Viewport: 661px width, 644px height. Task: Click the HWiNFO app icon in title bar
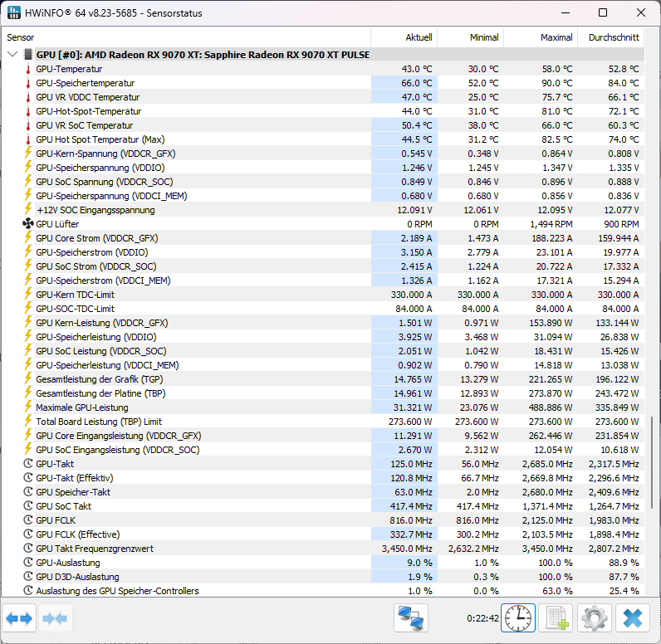coord(14,12)
